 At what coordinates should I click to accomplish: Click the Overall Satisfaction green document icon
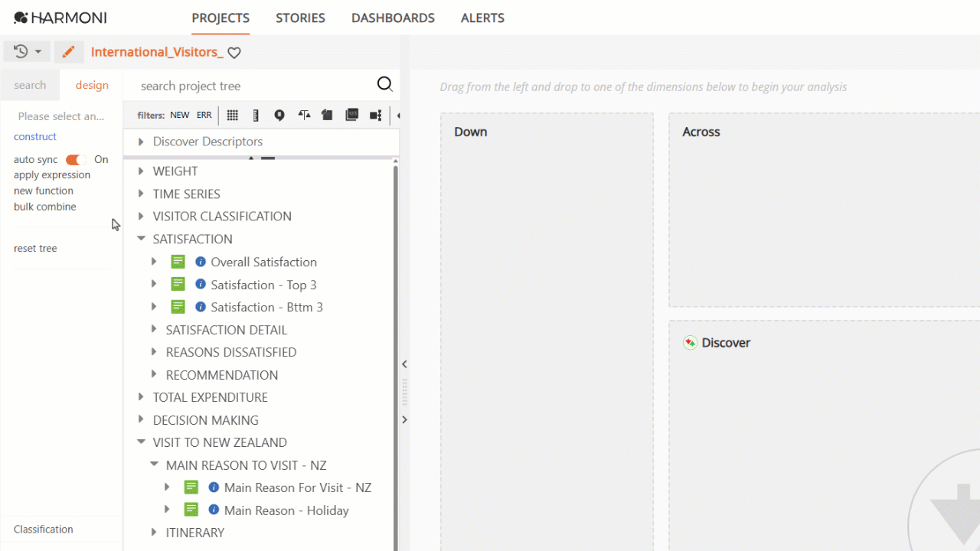click(178, 262)
